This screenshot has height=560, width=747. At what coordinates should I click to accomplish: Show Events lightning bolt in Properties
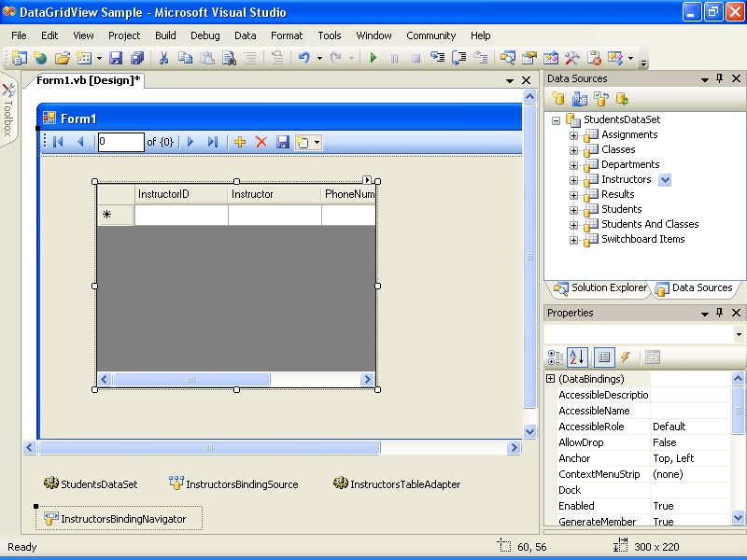[x=625, y=357]
